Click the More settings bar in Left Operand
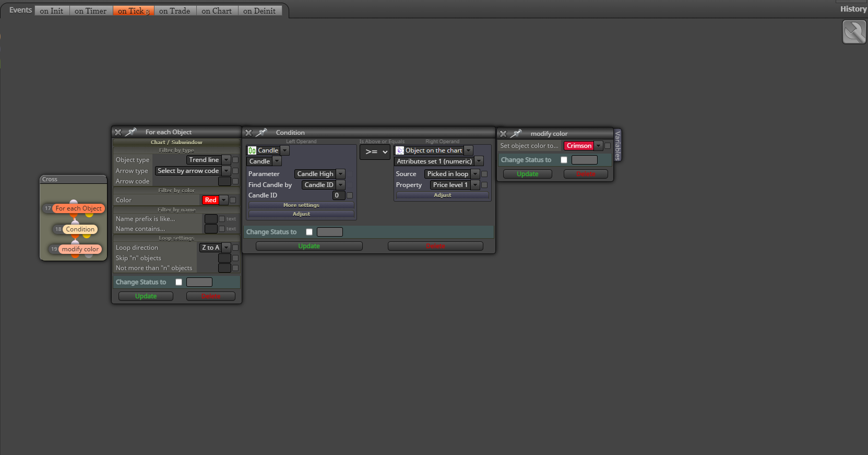This screenshot has height=455, width=868. pos(301,205)
